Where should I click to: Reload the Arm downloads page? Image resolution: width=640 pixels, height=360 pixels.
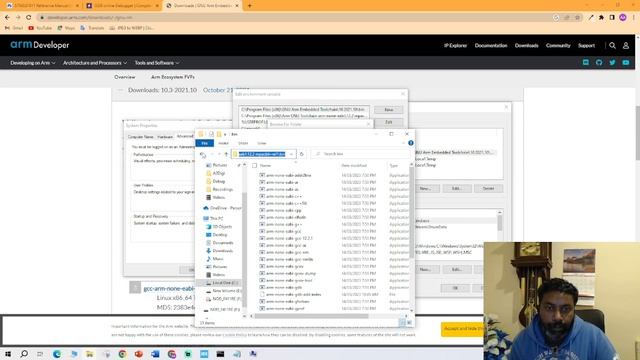pos(29,18)
